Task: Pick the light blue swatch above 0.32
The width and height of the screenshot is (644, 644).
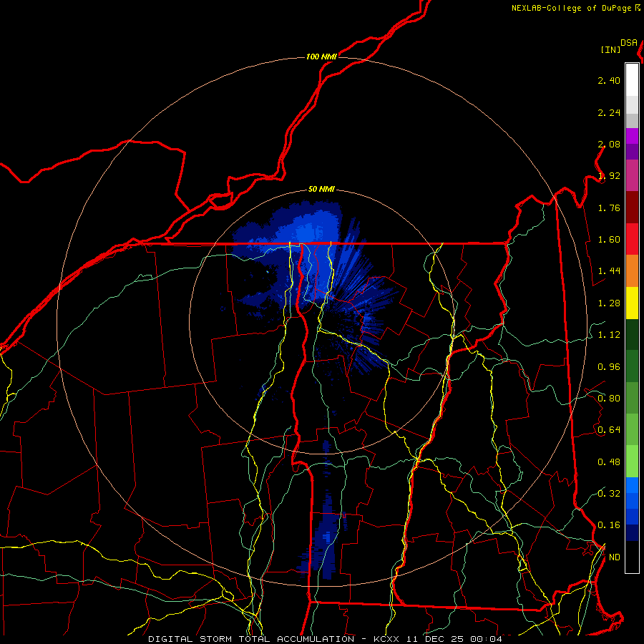Action: click(x=632, y=485)
